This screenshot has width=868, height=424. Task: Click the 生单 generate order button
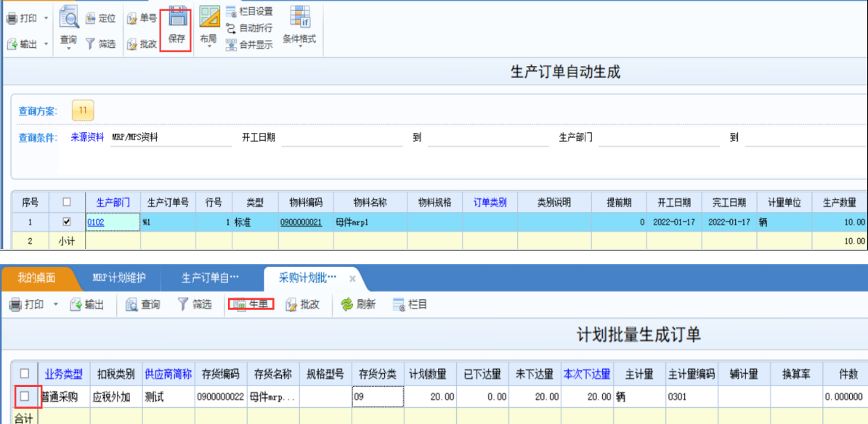(x=251, y=304)
